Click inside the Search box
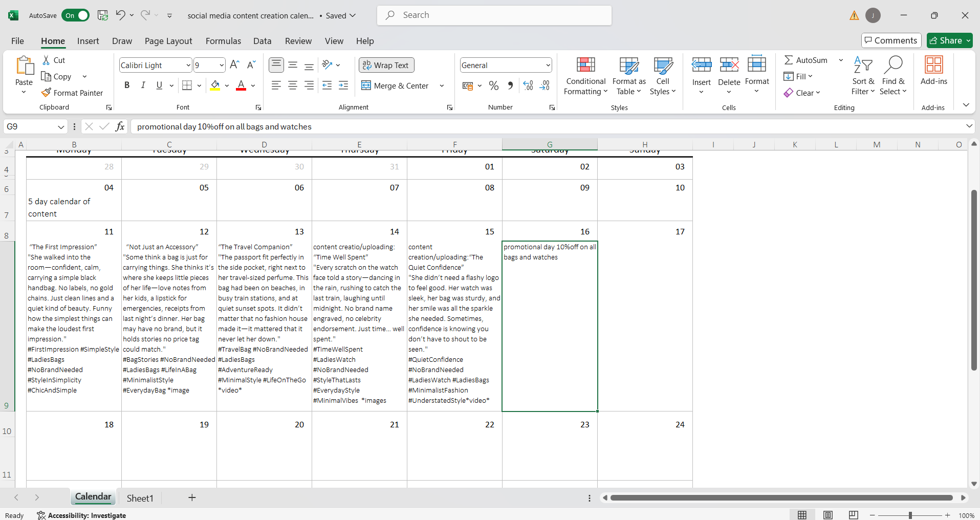980x520 pixels. tap(494, 15)
